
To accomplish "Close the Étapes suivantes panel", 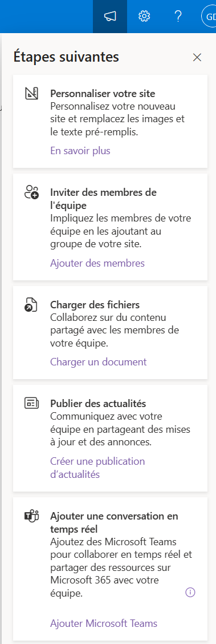I will (197, 58).
